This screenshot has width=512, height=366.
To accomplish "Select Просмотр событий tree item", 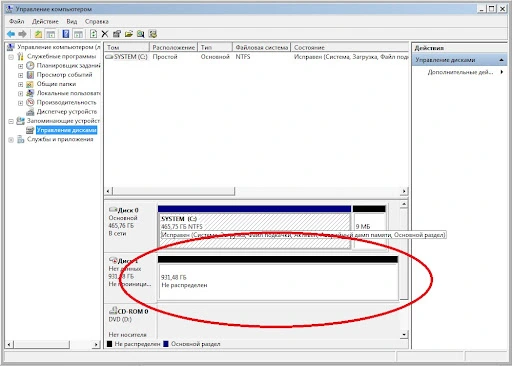I will click(x=64, y=75).
